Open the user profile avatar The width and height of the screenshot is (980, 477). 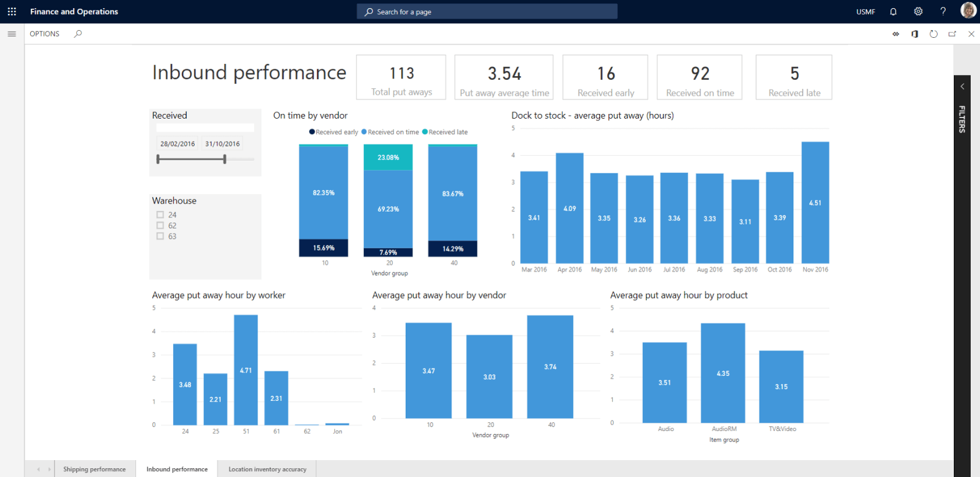968,11
